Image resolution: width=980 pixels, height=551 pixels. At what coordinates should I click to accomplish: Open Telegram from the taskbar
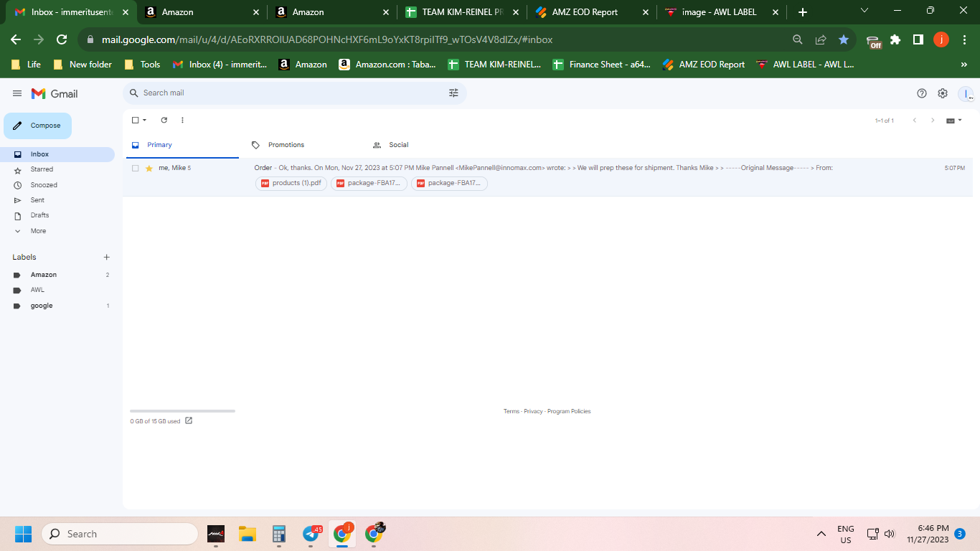311,534
